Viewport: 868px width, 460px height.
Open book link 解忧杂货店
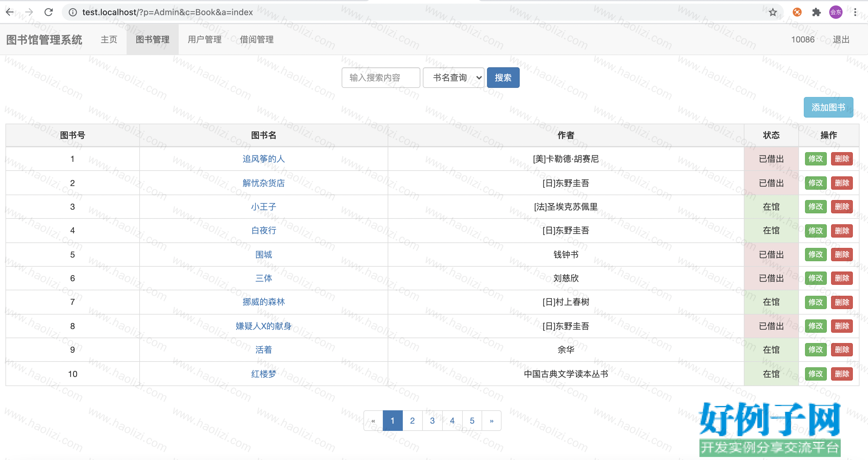(263, 183)
